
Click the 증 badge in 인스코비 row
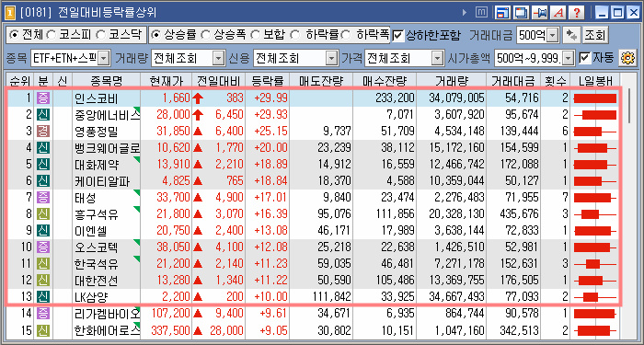42,98
